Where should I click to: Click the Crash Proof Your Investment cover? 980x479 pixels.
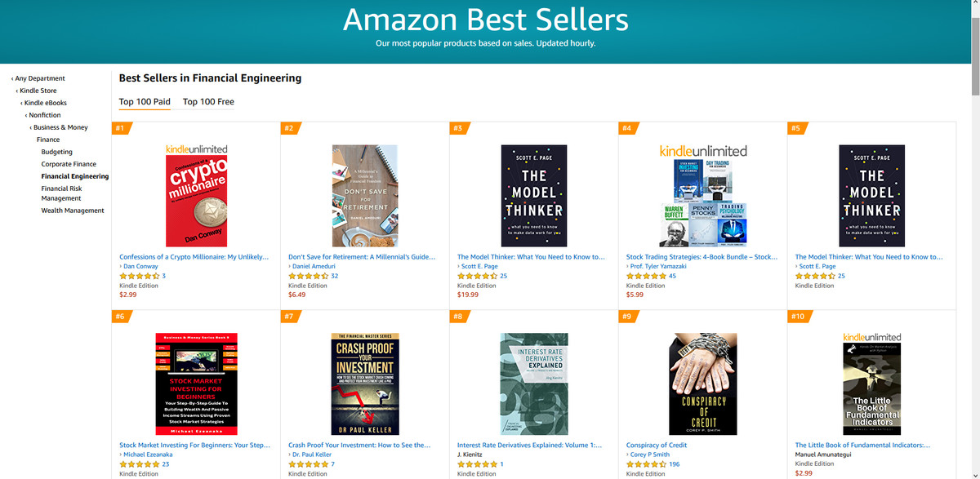click(364, 384)
